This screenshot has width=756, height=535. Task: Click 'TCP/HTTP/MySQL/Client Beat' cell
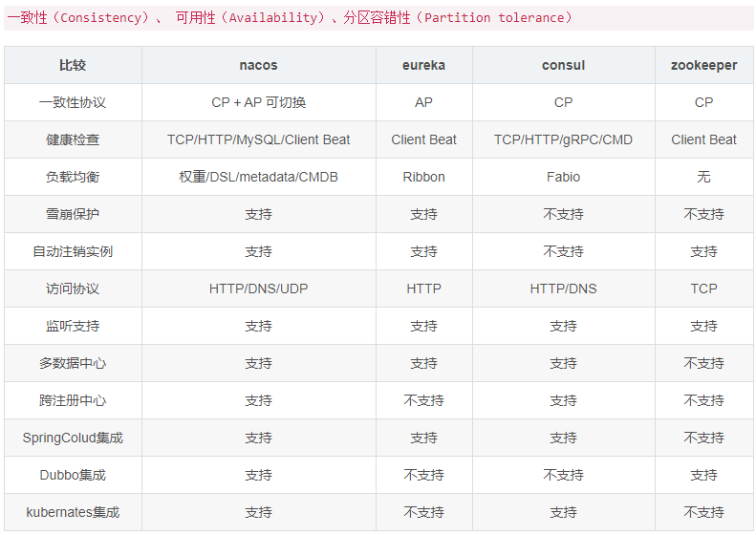258,139
